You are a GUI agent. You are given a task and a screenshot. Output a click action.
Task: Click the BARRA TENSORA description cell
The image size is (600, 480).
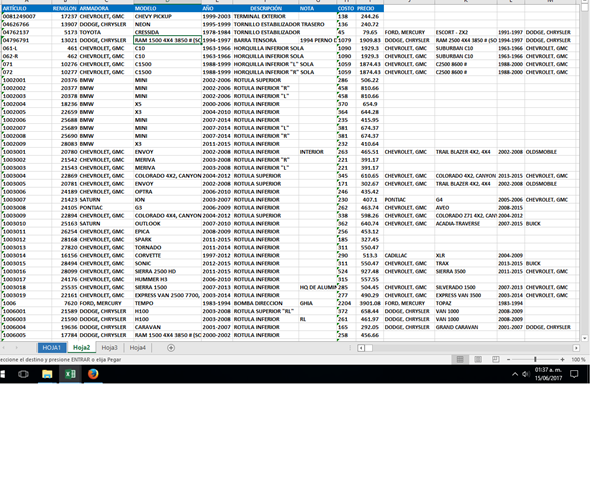(266, 40)
